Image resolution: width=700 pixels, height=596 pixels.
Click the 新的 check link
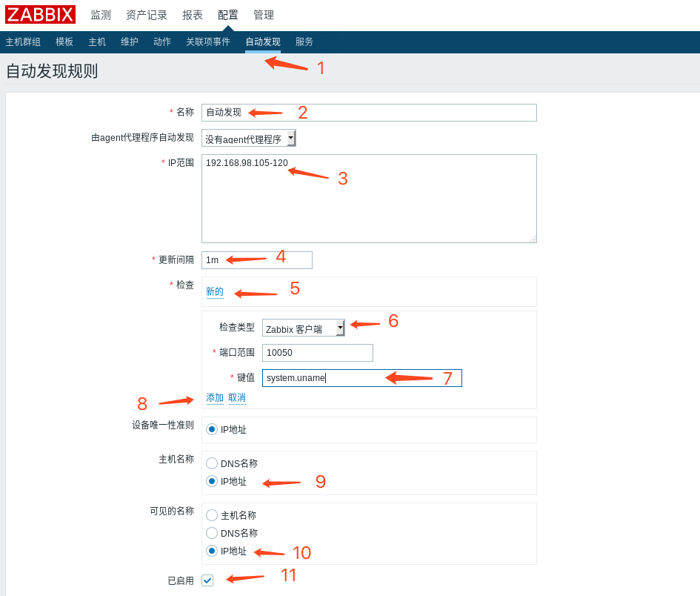pyautogui.click(x=215, y=292)
